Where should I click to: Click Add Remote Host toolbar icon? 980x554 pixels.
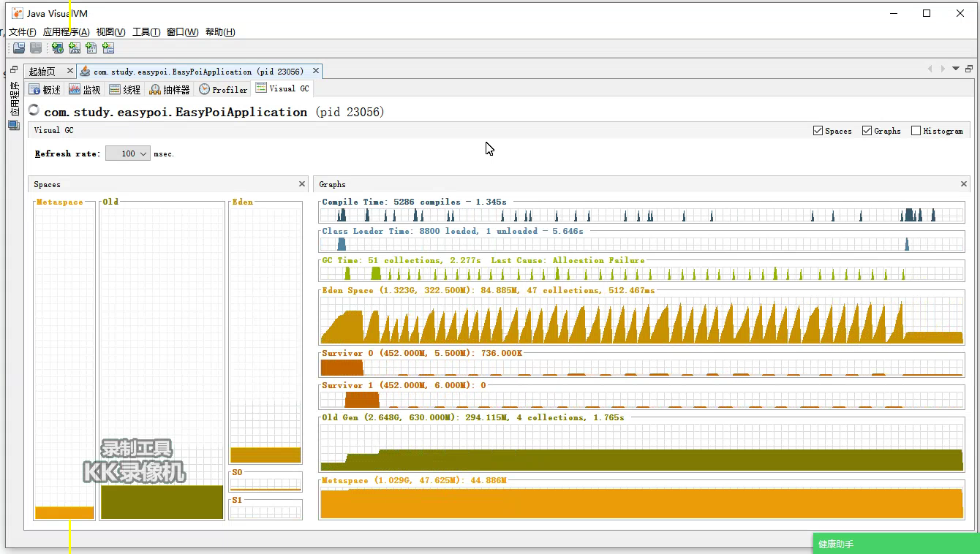click(x=57, y=48)
